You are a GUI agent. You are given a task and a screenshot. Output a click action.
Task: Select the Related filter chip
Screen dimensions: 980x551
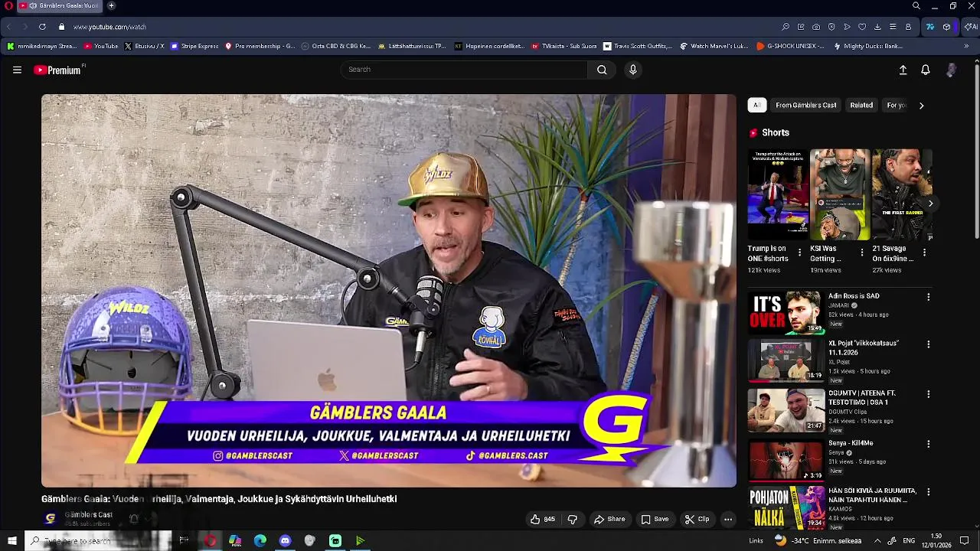pos(861,106)
